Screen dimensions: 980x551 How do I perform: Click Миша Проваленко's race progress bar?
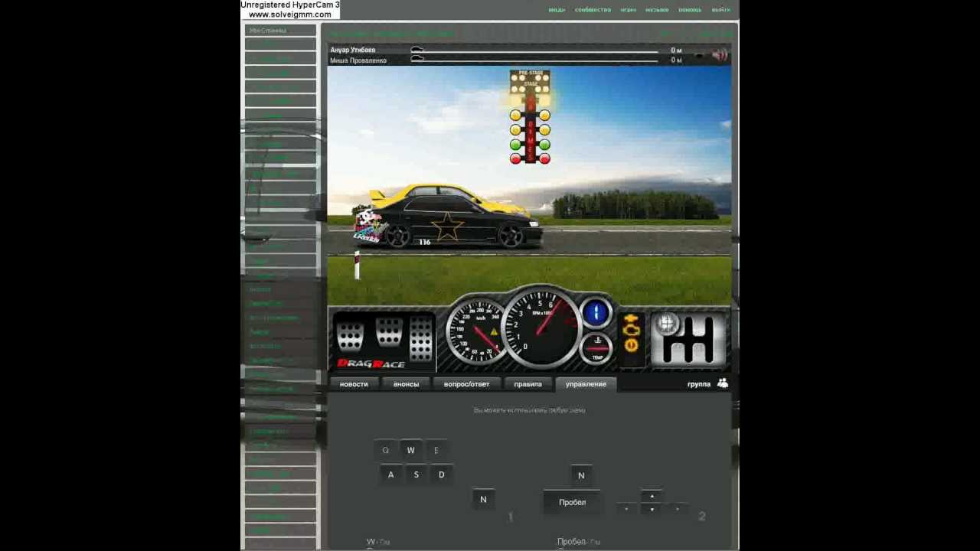point(534,60)
